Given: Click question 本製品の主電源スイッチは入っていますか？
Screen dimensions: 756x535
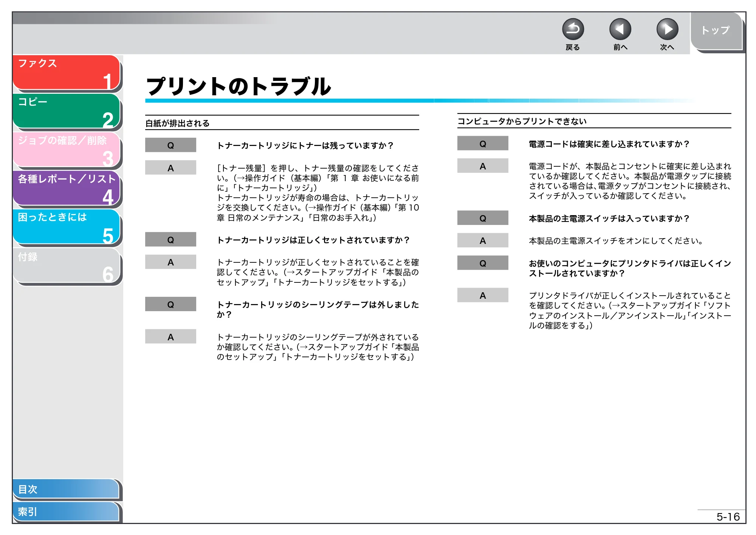Looking at the screenshot, I should pyautogui.click(x=609, y=219).
